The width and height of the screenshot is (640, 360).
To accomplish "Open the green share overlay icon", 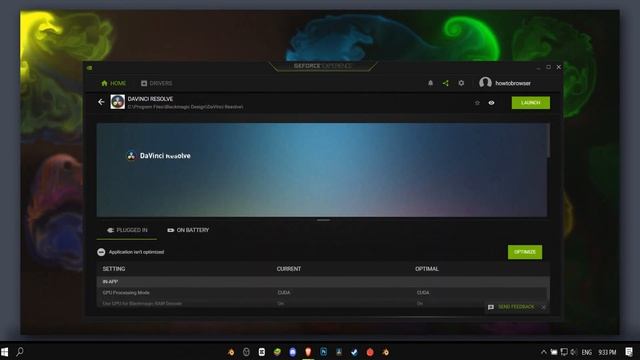I will coord(445,83).
